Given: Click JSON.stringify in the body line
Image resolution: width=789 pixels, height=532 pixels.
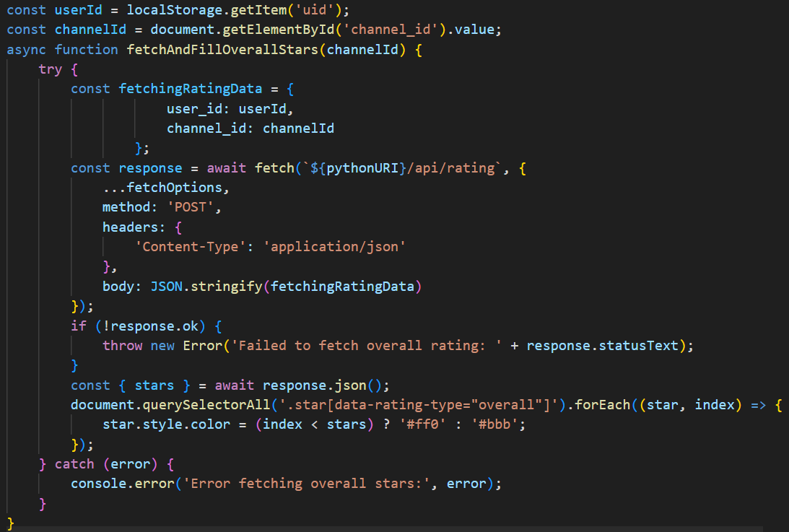Looking at the screenshot, I should click(206, 287).
